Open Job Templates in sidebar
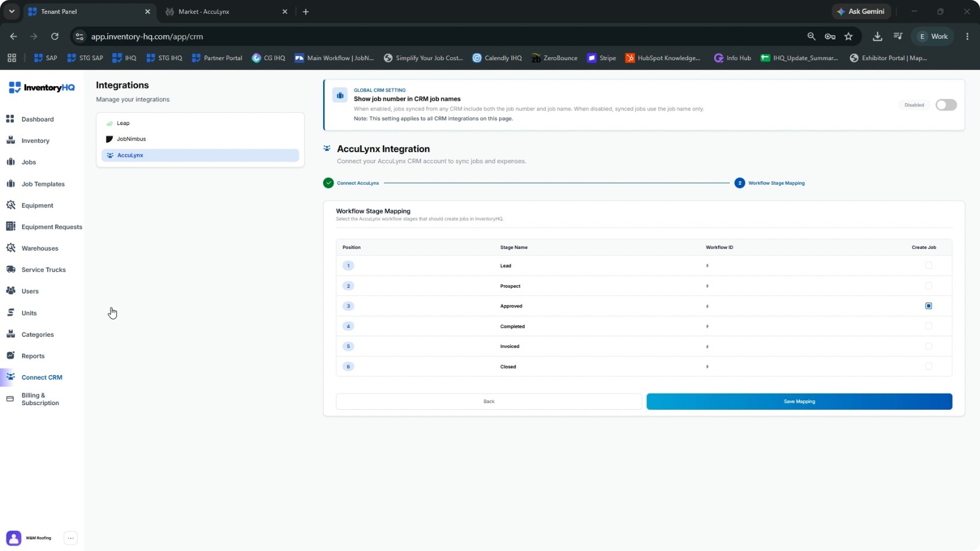980x551 pixels. (x=43, y=183)
